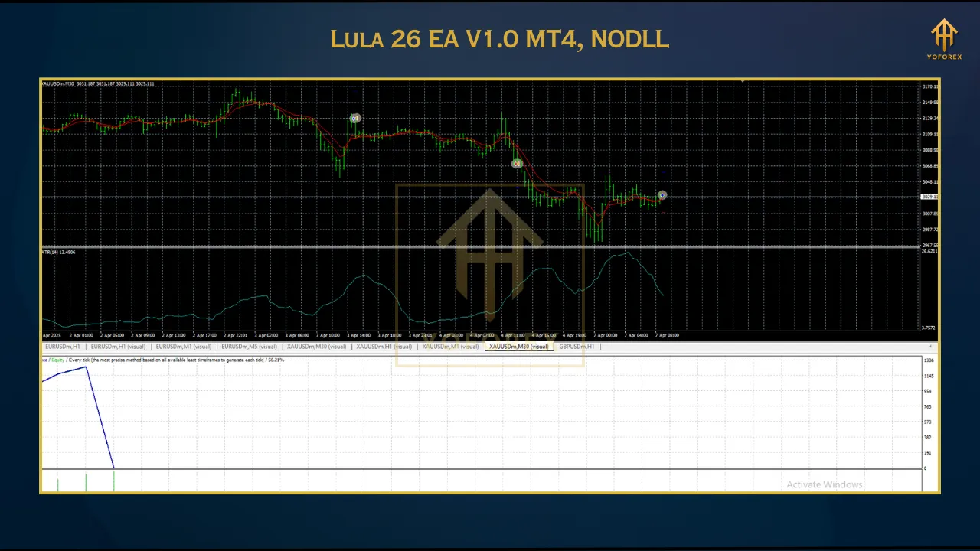Click the XAUUSDm,M30 chart header text
Image resolution: width=980 pixels, height=551 pixels.
[x=98, y=83]
